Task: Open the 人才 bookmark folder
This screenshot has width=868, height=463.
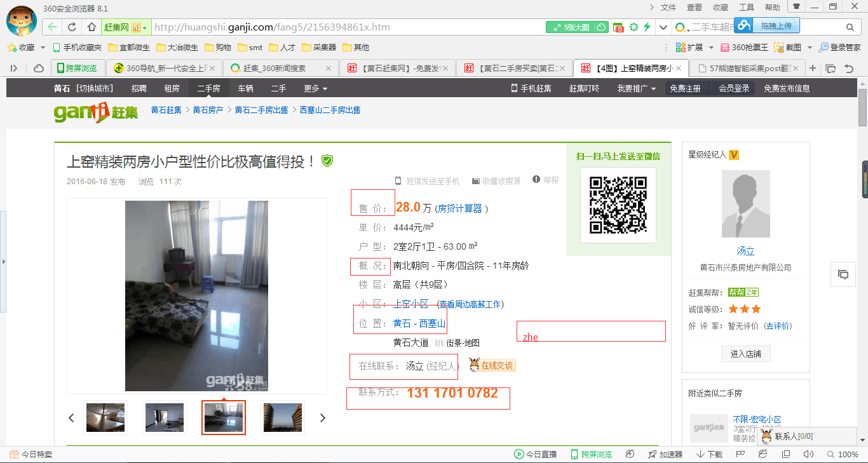Action: tap(282, 48)
